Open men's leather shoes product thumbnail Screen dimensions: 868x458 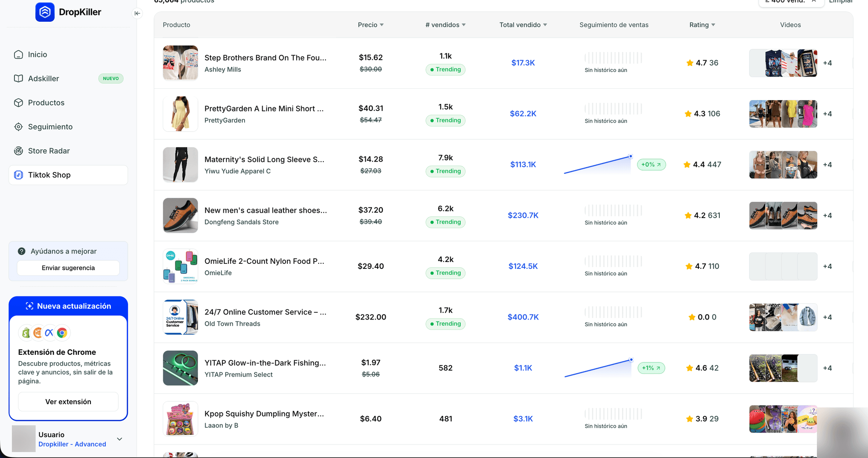(180, 215)
